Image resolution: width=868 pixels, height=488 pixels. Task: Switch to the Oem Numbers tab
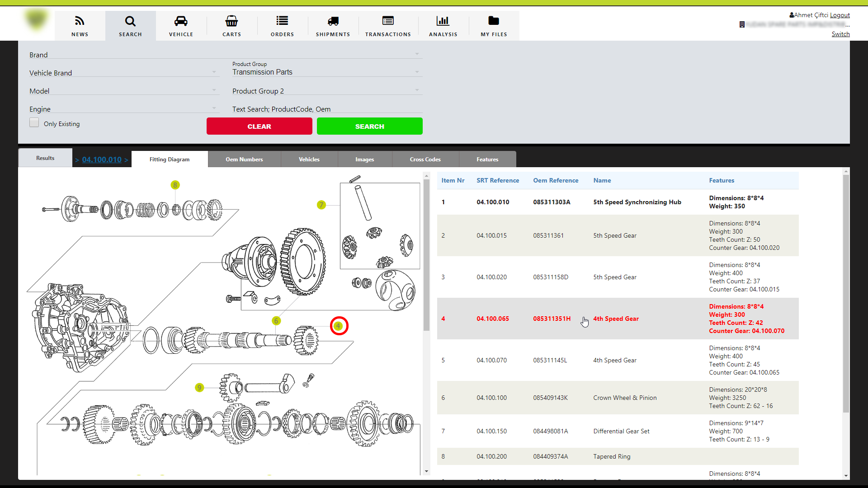(x=244, y=160)
